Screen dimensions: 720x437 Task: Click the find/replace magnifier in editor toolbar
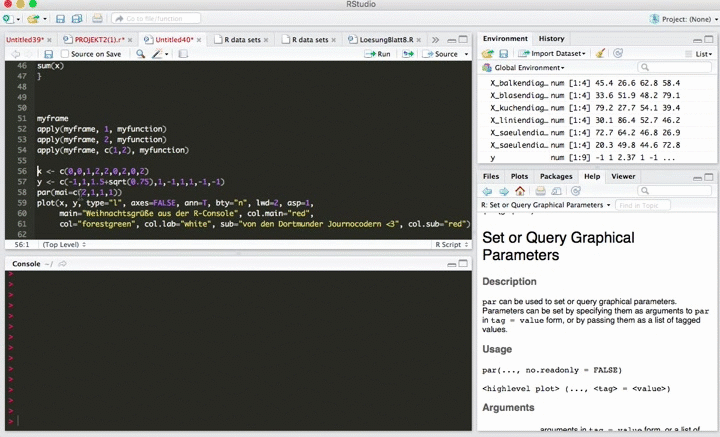(x=141, y=54)
